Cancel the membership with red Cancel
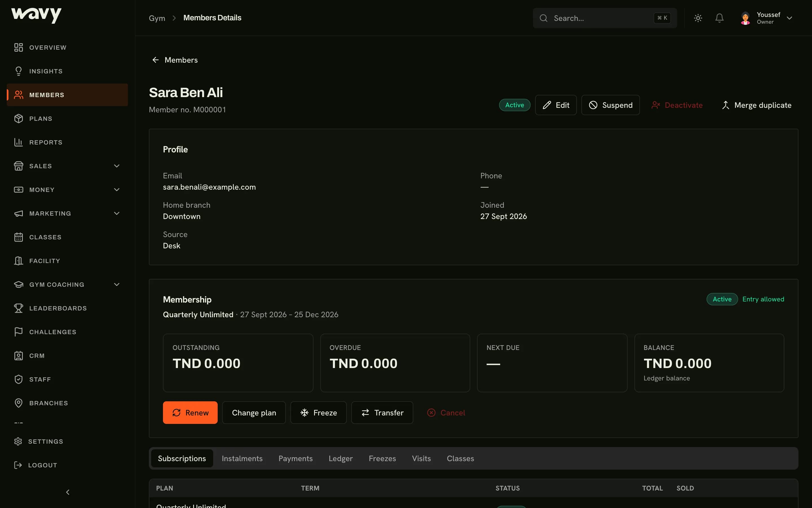Viewport: 812px width, 508px height. pyautogui.click(x=446, y=413)
